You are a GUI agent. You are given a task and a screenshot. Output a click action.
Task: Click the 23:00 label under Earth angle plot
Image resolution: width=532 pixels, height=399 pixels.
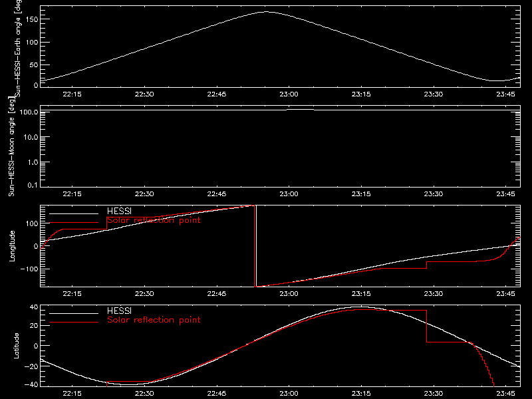[289, 94]
